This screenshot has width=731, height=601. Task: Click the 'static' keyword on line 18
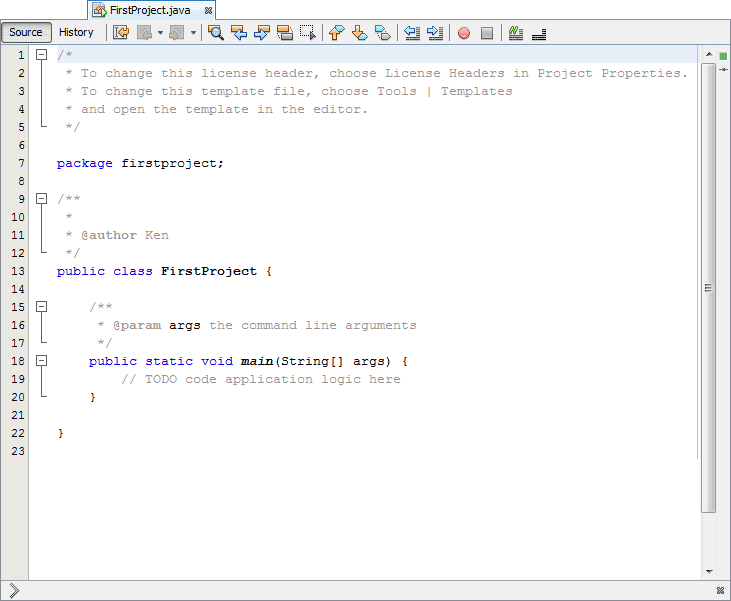click(169, 361)
